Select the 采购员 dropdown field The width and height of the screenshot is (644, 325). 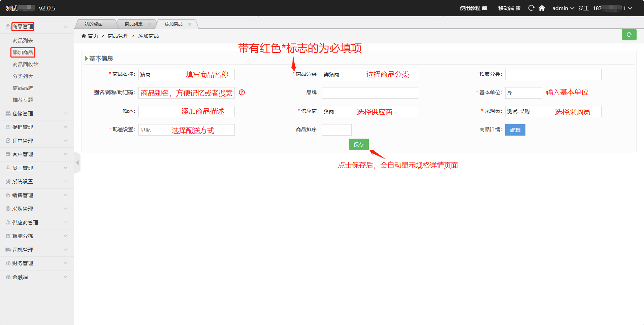pos(553,112)
